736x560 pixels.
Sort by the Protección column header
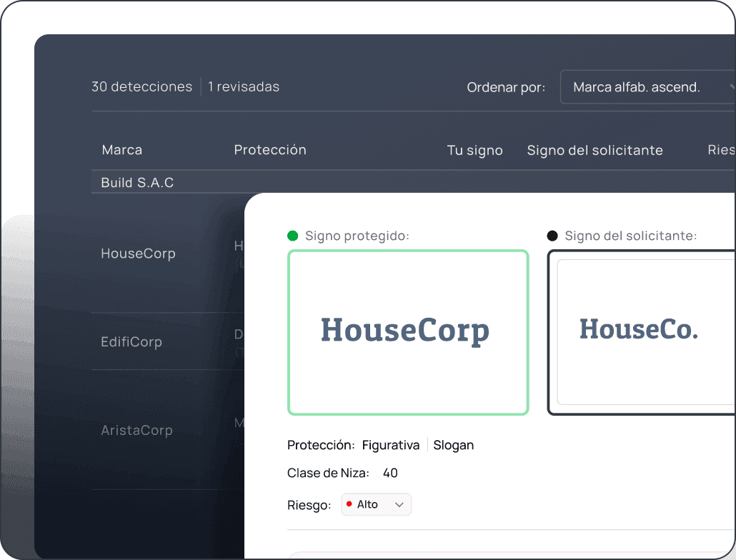click(270, 149)
